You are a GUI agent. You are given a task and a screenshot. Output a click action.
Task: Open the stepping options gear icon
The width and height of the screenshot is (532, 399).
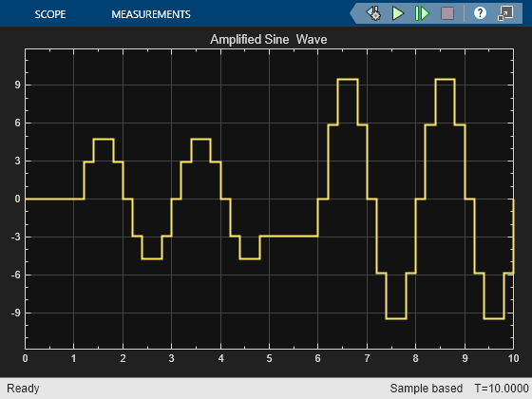[373, 13]
